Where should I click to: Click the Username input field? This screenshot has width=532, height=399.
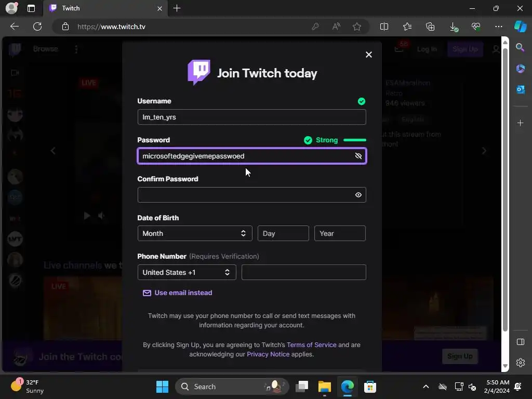pyautogui.click(x=251, y=117)
